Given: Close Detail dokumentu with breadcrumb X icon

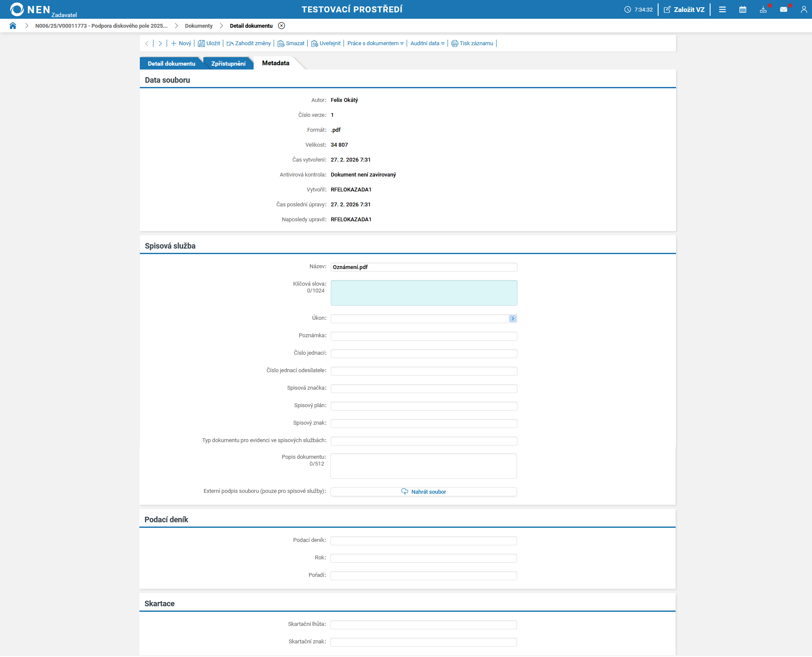Looking at the screenshot, I should 281,26.
